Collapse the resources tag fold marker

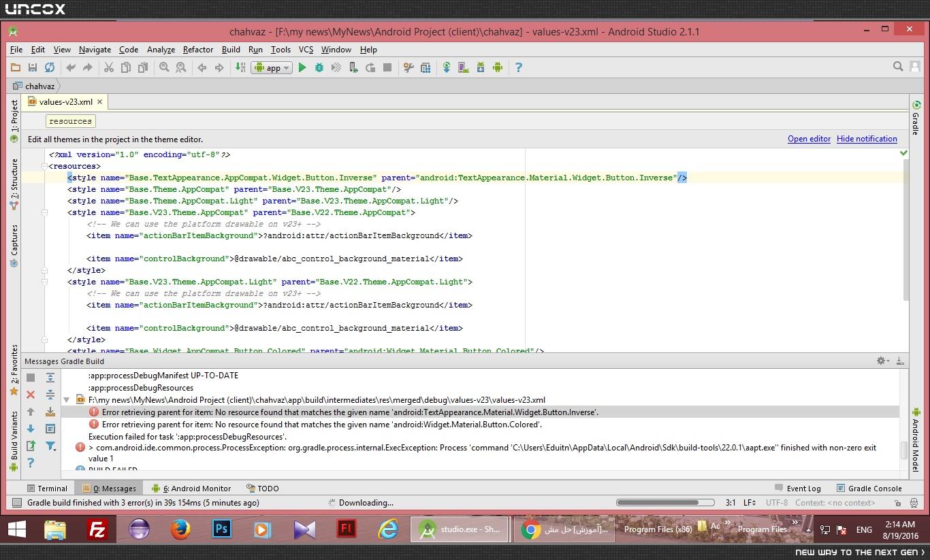tap(44, 166)
